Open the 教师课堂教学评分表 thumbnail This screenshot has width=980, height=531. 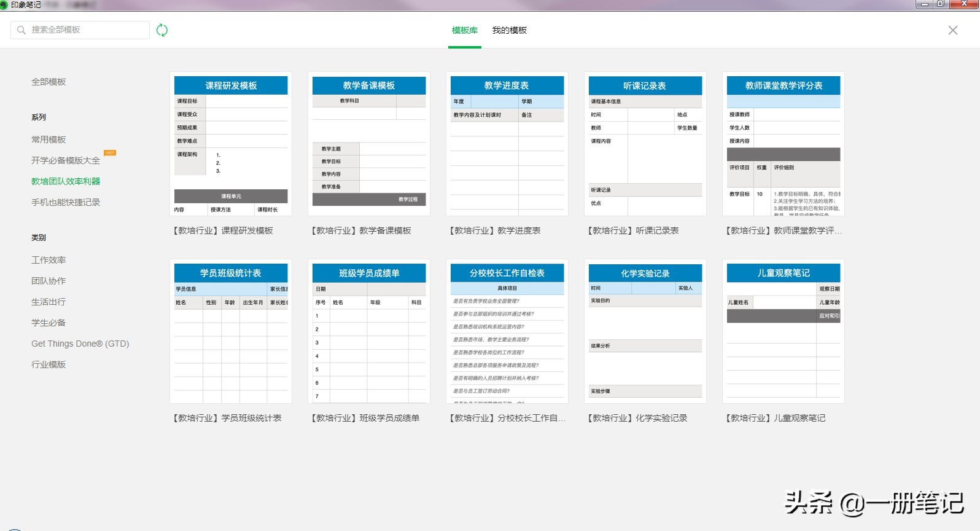tap(784, 144)
